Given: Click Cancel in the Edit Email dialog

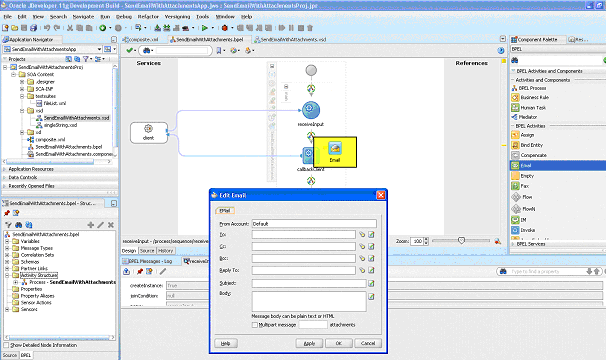Looking at the screenshot, I should [368, 343].
